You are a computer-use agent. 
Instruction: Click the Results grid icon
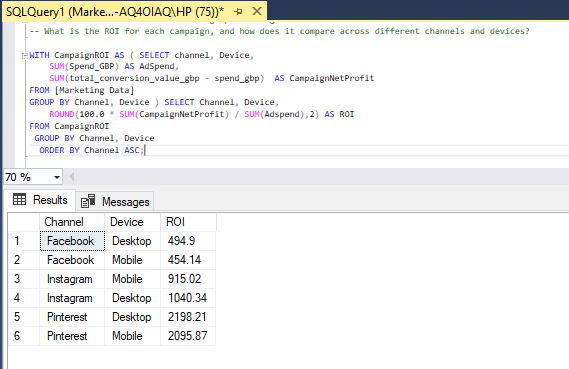point(20,199)
